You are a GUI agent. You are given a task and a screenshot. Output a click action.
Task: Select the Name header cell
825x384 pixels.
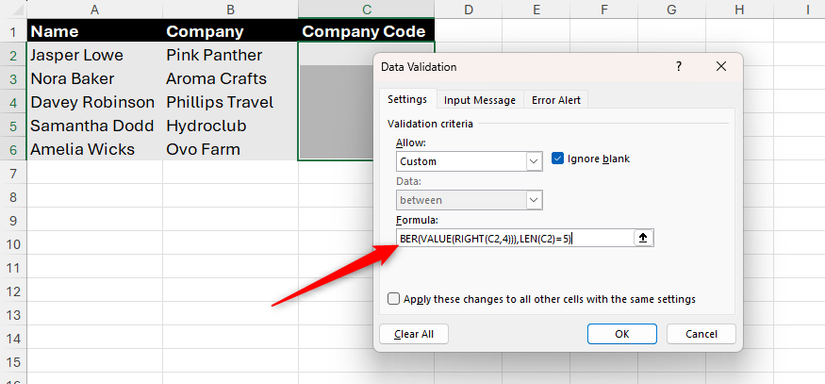click(95, 31)
